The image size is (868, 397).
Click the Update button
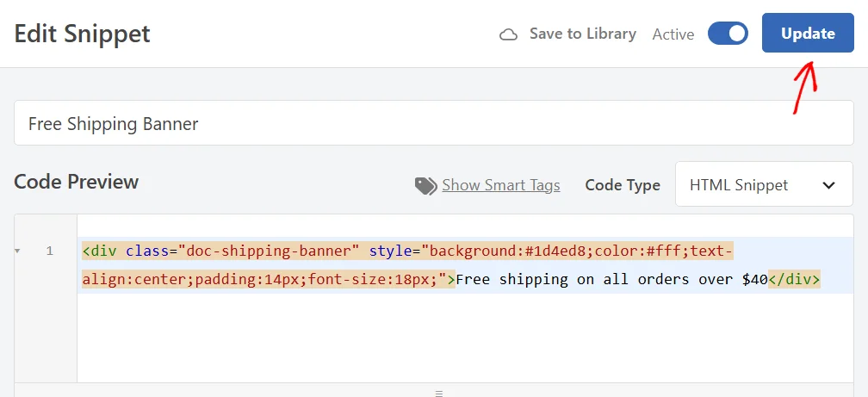[x=808, y=34]
